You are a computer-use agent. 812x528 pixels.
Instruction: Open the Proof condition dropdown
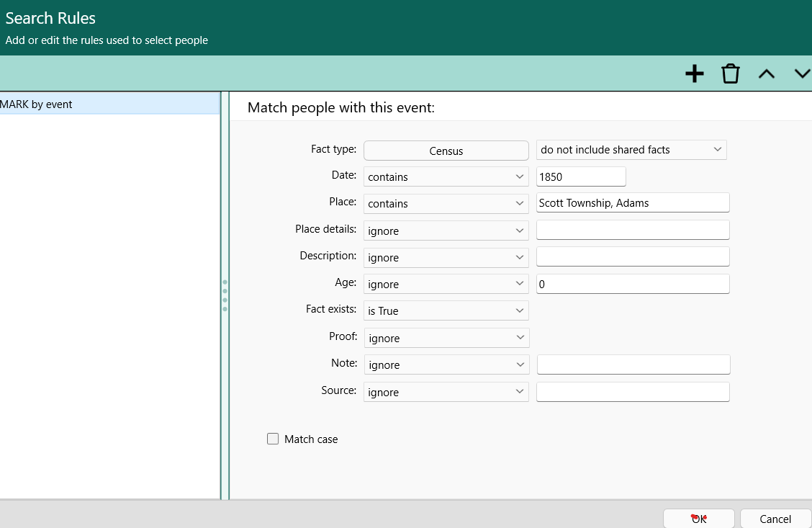point(446,338)
